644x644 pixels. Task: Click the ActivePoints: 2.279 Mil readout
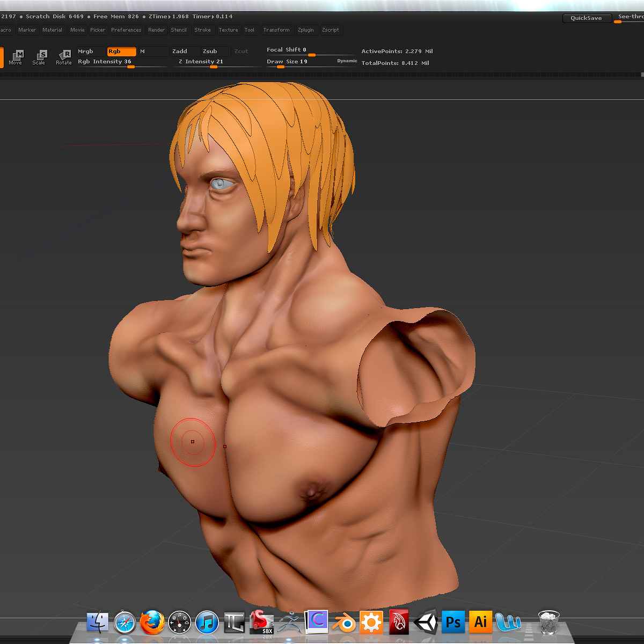point(397,52)
